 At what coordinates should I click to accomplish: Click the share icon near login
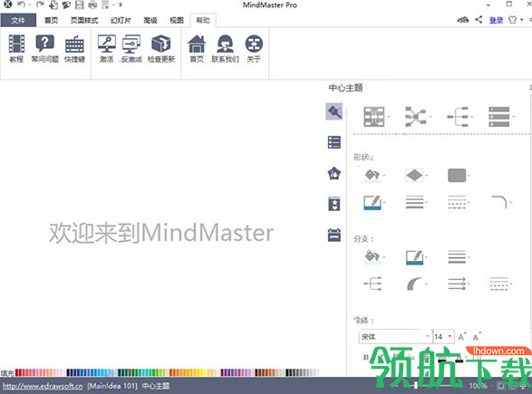(x=479, y=20)
